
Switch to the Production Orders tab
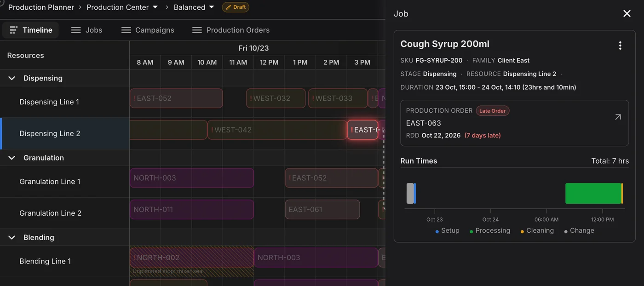pyautogui.click(x=231, y=30)
